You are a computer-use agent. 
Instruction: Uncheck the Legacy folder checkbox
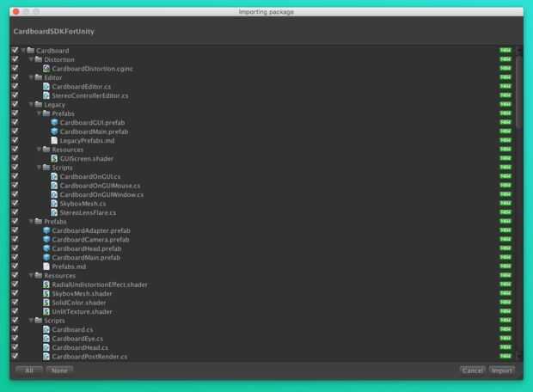[15, 104]
